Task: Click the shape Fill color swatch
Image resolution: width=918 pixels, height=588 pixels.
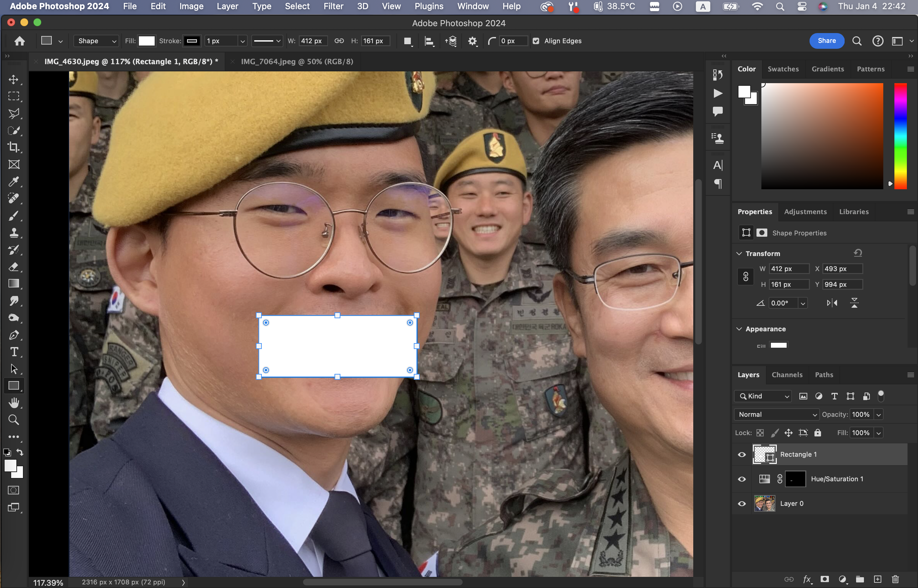Action: 147,41
